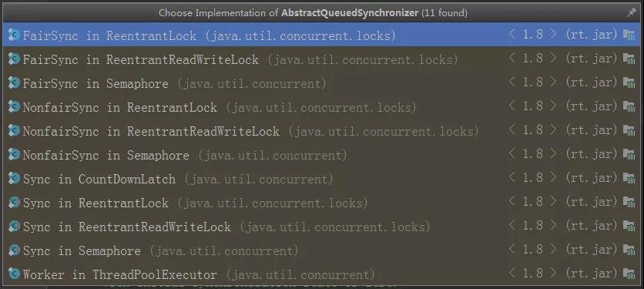Pin the implementation chooser popup

pyautogui.click(x=631, y=13)
